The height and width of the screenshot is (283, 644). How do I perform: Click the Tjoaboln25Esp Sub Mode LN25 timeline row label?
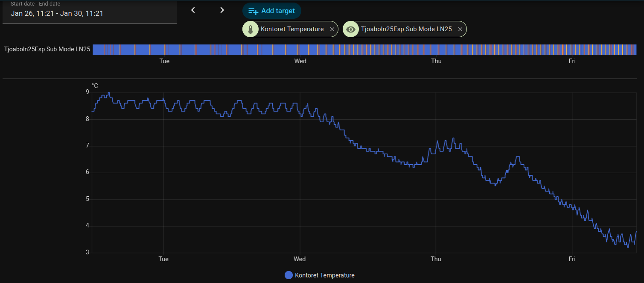point(47,49)
